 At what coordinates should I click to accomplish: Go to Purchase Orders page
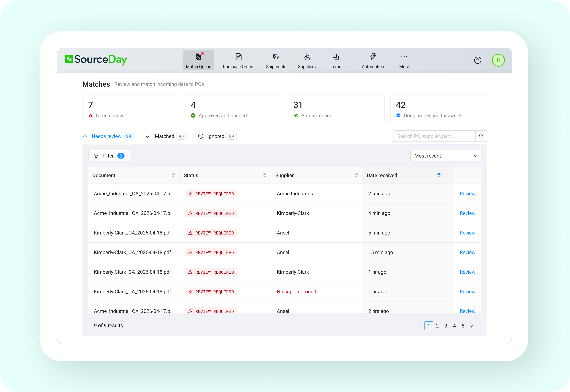coord(238,60)
